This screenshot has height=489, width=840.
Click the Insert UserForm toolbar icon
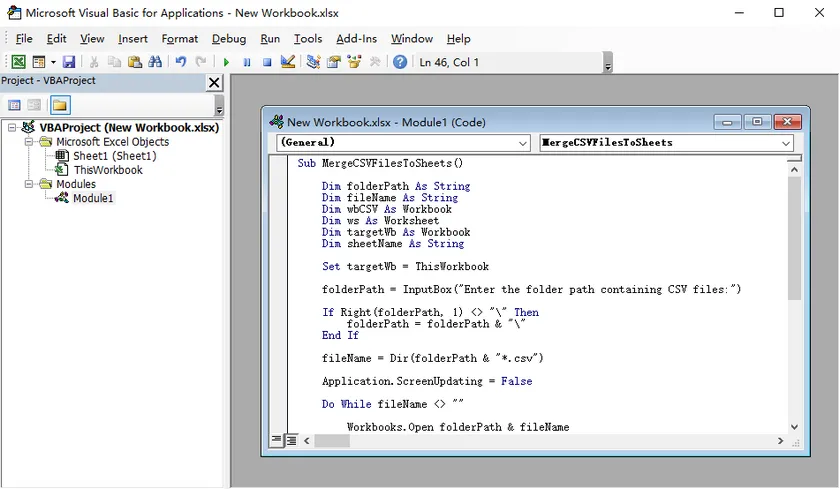pos(39,62)
